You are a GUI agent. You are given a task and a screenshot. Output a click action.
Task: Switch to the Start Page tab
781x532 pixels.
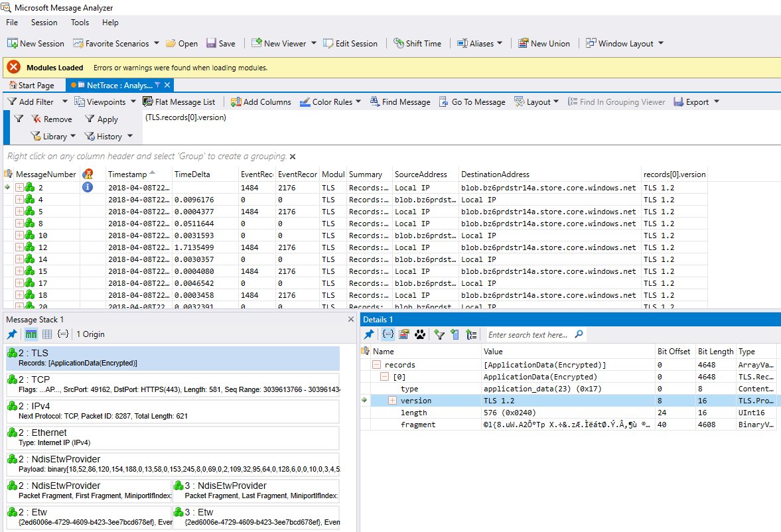32,85
